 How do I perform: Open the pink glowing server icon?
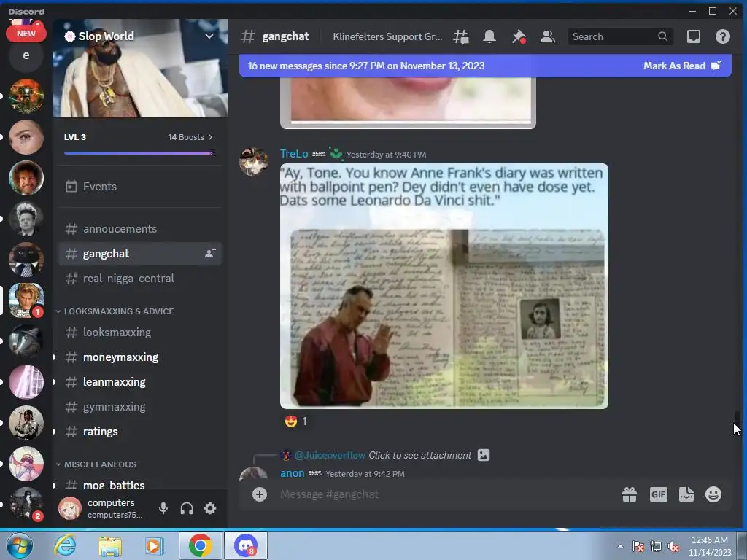(x=26, y=382)
